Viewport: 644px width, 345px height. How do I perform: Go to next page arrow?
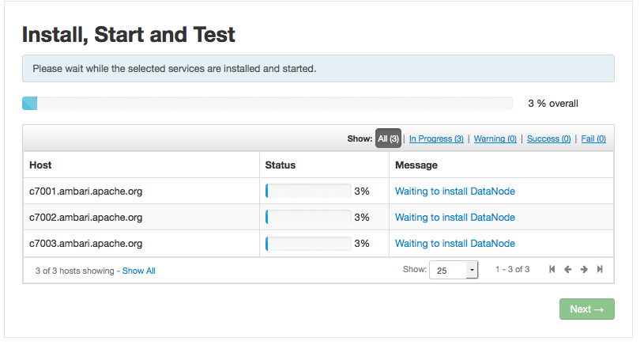tap(584, 269)
